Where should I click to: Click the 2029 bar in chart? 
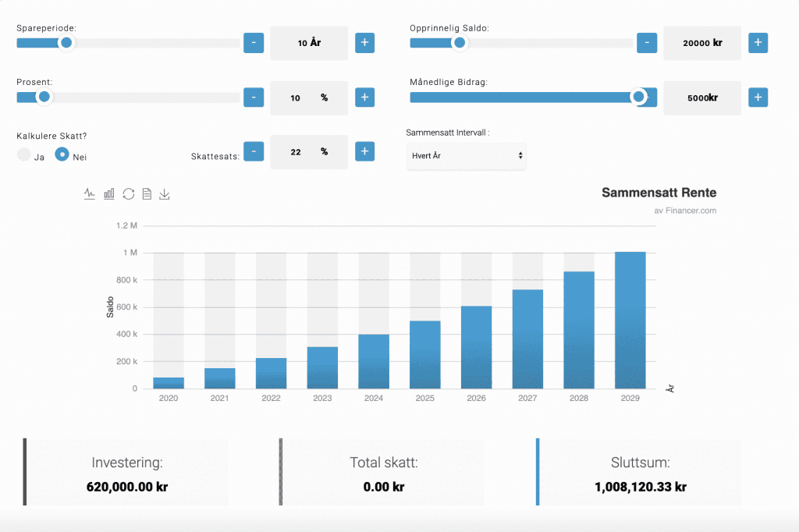[630, 320]
